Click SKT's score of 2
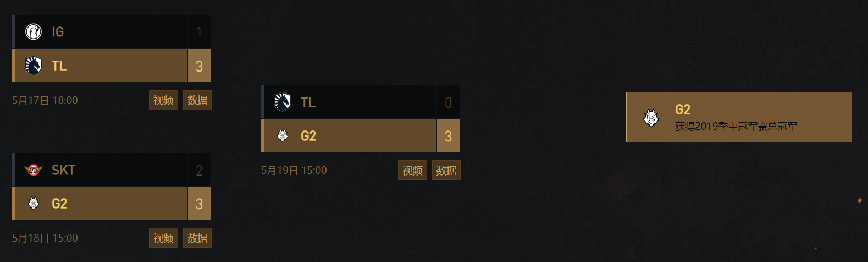 coord(199,171)
